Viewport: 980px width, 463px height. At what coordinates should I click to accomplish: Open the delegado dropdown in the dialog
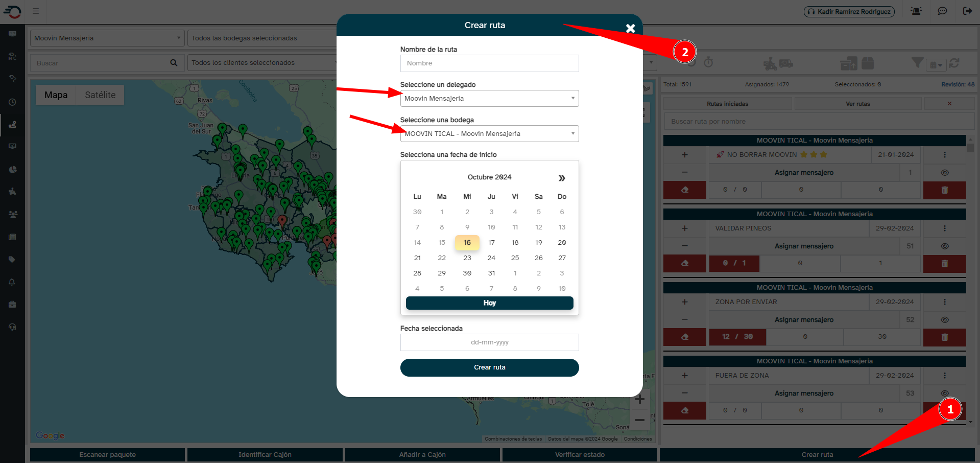click(x=489, y=99)
